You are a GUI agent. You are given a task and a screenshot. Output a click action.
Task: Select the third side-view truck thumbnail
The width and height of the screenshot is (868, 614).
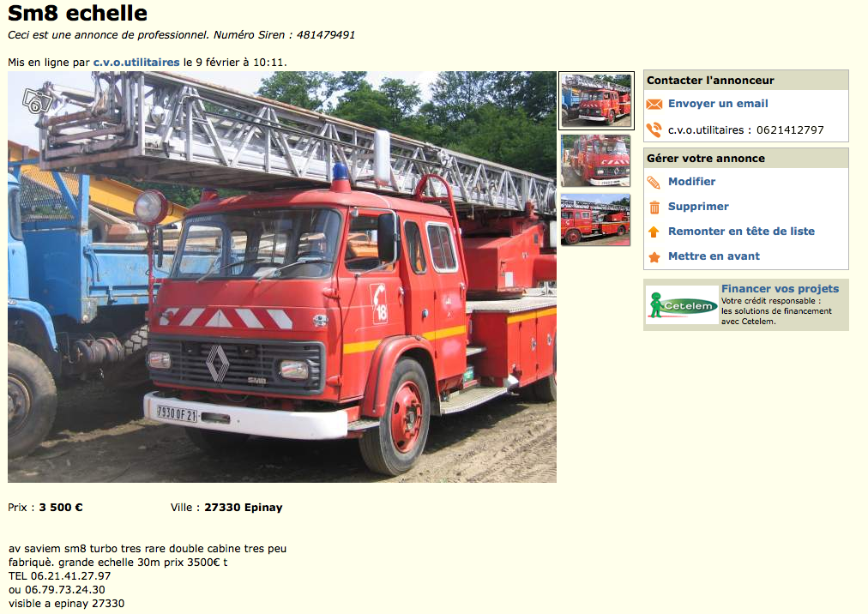point(595,220)
